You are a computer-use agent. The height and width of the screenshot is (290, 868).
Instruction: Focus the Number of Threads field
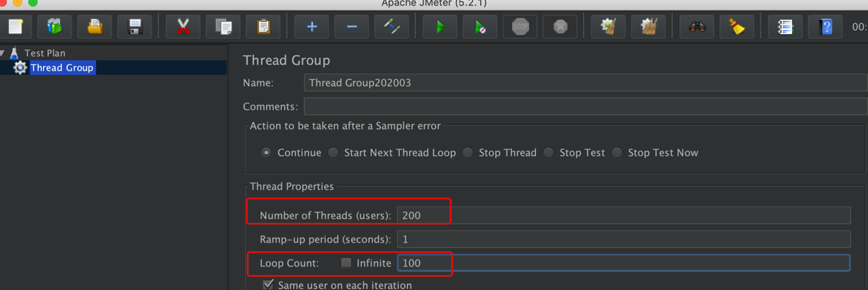tap(624, 215)
